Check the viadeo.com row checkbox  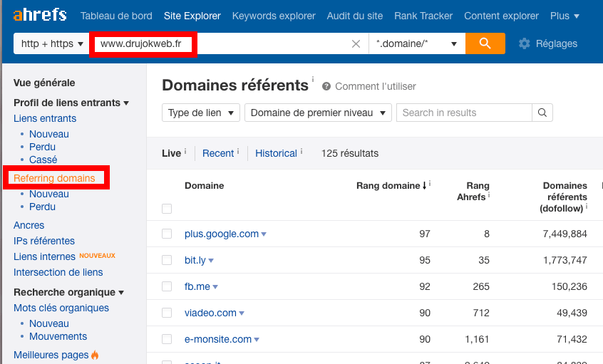167,313
